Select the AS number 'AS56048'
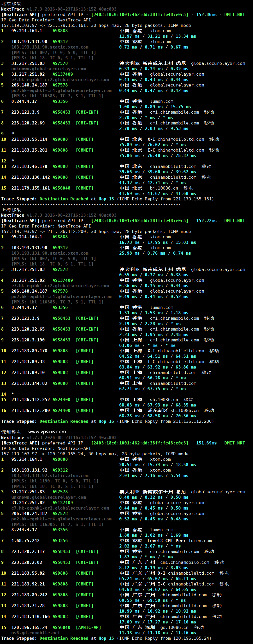This screenshot has height=644, width=253. coord(61,188)
